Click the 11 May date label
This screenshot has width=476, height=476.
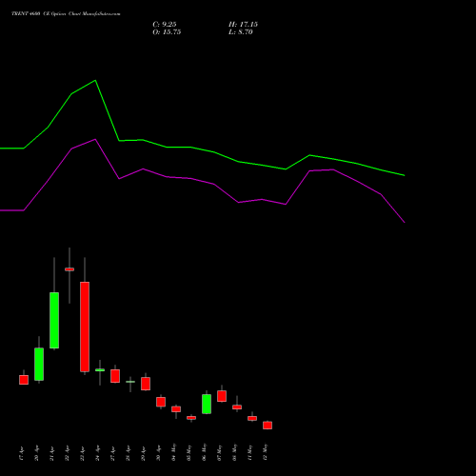[249, 452]
